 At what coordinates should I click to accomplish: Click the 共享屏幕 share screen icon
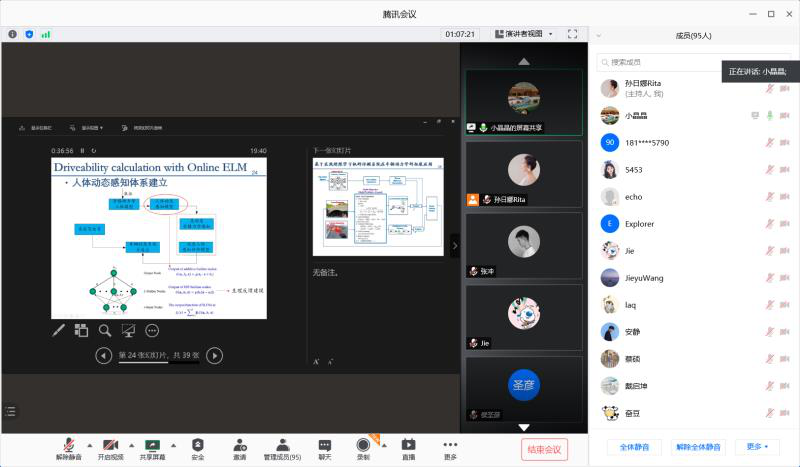coord(153,444)
